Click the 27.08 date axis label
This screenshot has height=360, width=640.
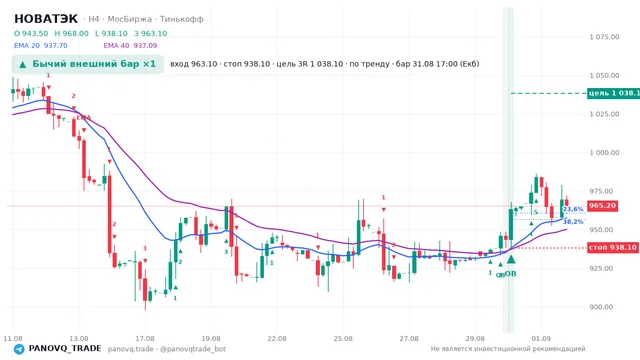(409, 339)
